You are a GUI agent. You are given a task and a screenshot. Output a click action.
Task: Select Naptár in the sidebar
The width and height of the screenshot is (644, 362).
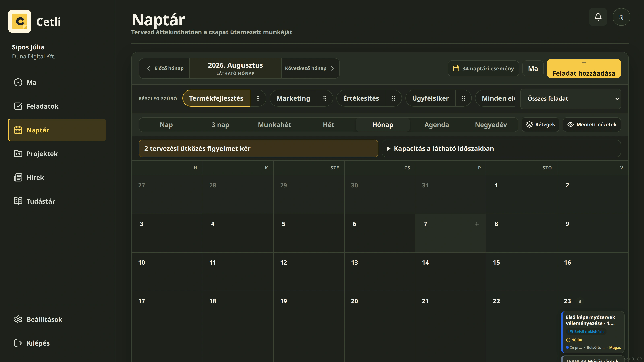pos(57,130)
